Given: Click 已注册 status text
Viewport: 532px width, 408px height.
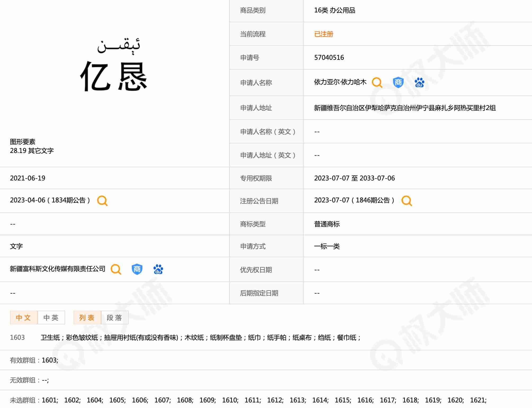Looking at the screenshot, I should click(323, 34).
